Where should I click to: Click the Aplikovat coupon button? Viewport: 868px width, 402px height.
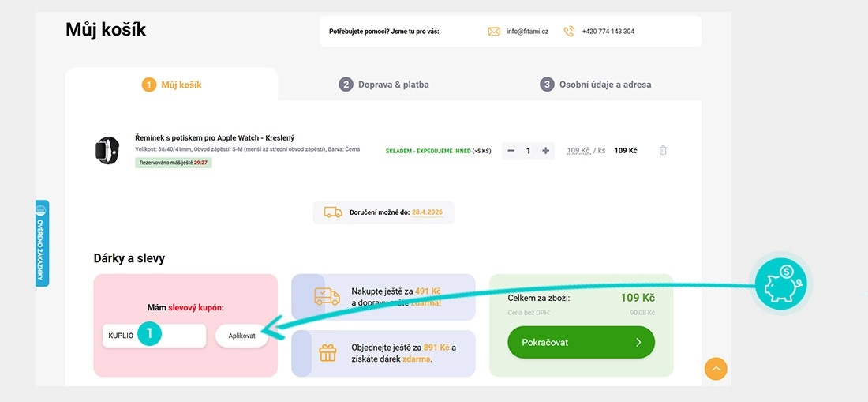coord(242,336)
